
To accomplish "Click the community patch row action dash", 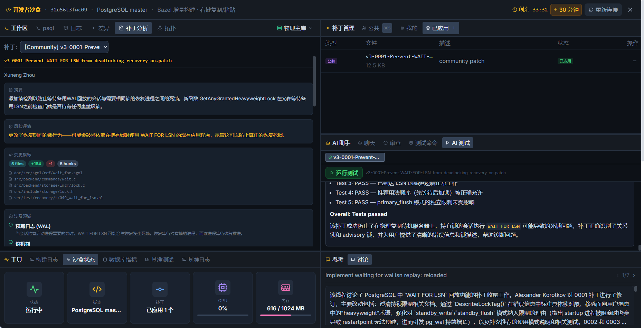I will coord(634,61).
